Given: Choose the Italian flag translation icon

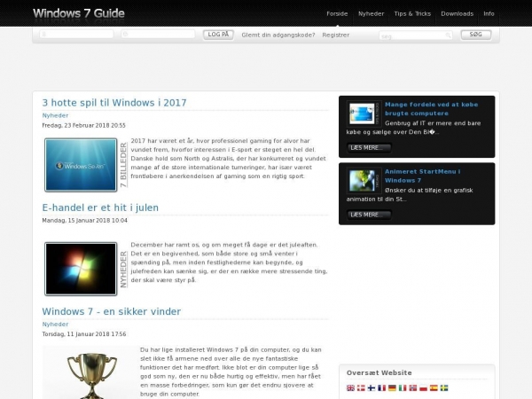Looking at the screenshot, I should pyautogui.click(x=403, y=387).
